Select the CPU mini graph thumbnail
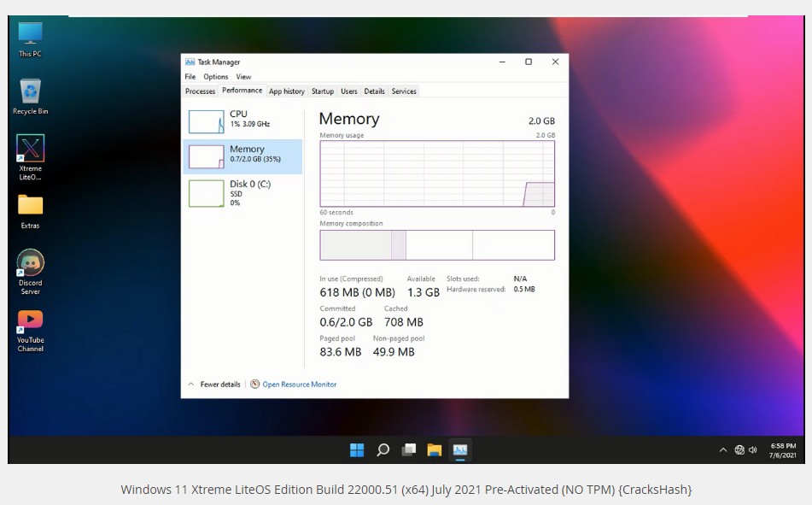812x505 pixels. (x=206, y=122)
